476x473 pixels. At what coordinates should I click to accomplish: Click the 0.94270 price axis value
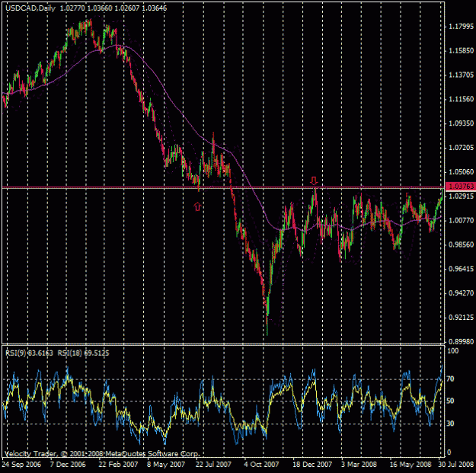coord(461,293)
